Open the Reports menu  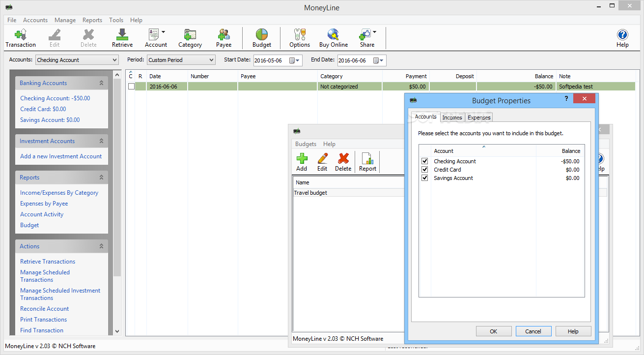92,20
